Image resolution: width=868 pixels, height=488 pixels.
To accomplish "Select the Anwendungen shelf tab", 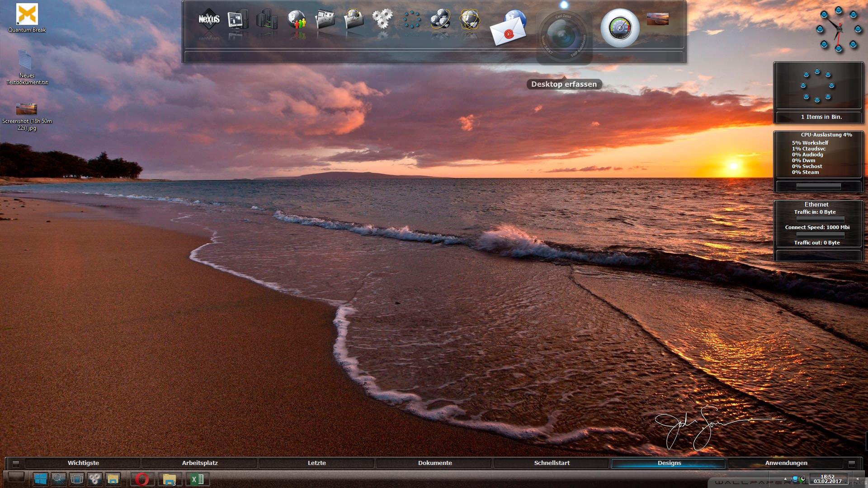I will [786, 463].
